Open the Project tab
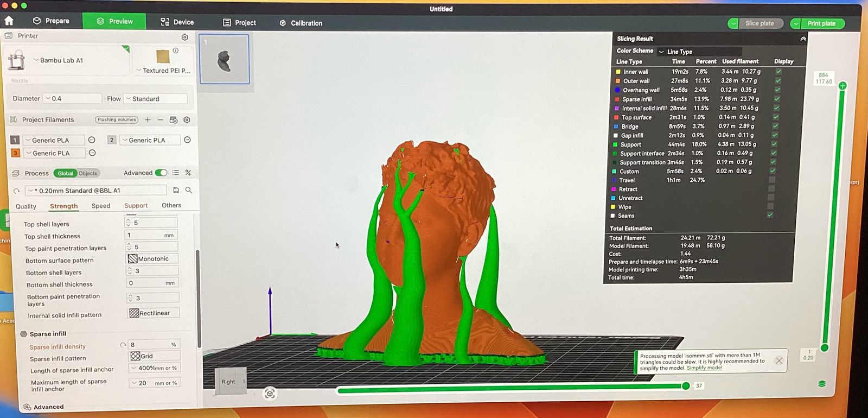This screenshot has width=868, height=418. [239, 22]
